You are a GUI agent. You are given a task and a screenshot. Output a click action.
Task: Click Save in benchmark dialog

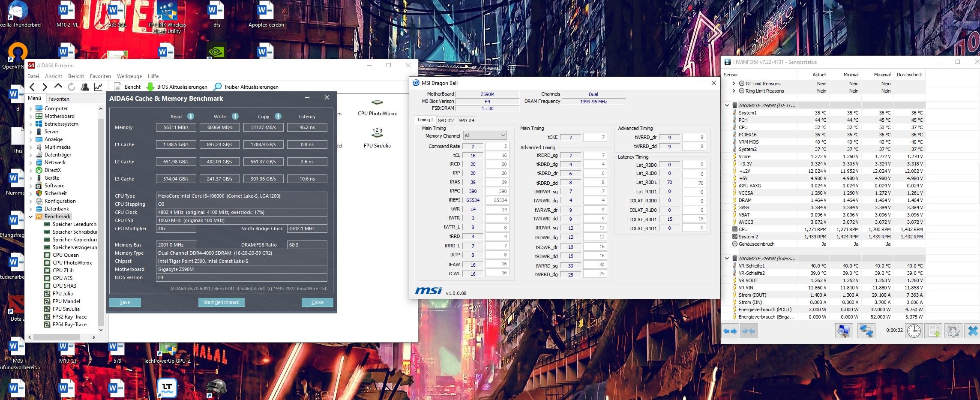125,302
